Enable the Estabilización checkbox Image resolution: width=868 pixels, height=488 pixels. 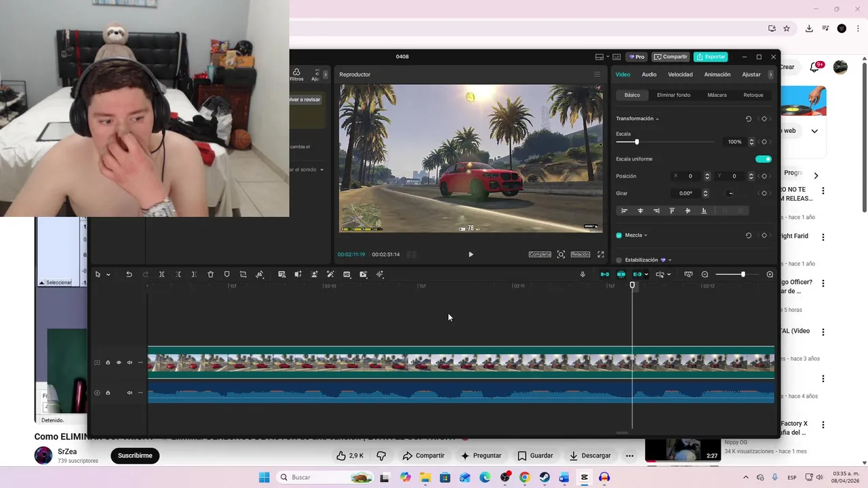(619, 260)
